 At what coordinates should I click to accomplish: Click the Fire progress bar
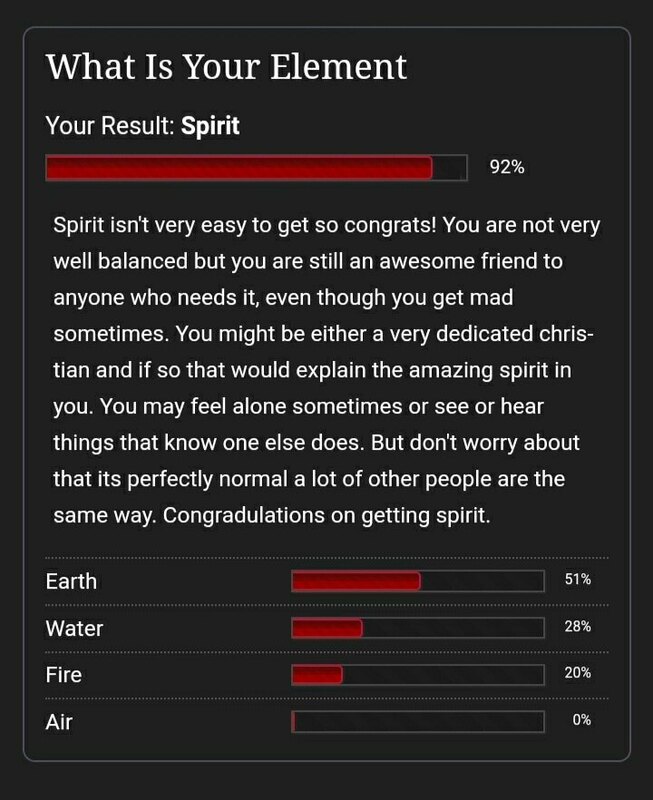point(418,674)
